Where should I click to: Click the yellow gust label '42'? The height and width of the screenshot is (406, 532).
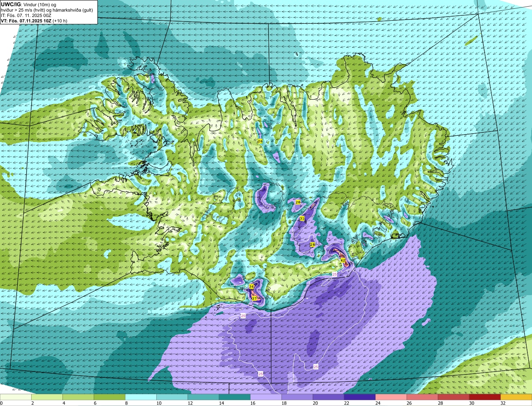pyautogui.click(x=343, y=260)
